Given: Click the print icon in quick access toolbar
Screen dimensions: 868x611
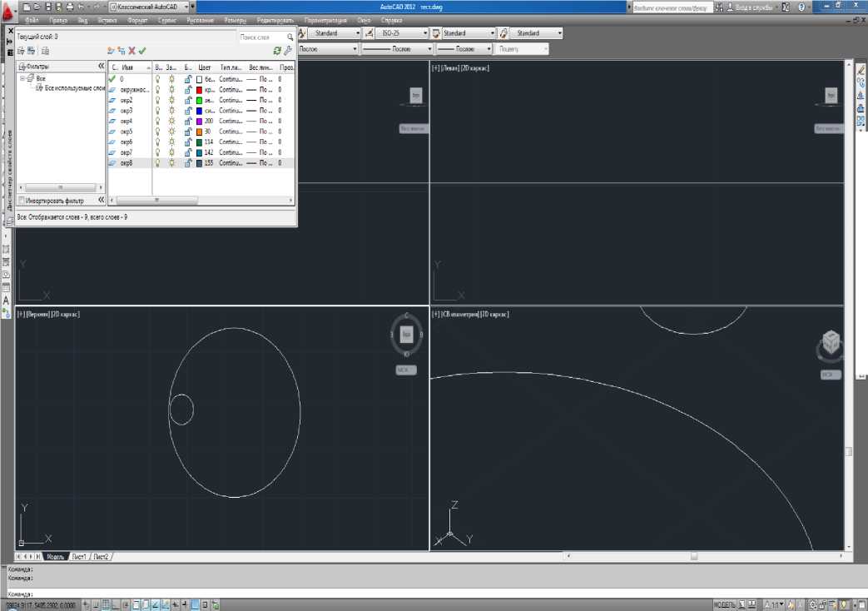Looking at the screenshot, I should (69, 7).
